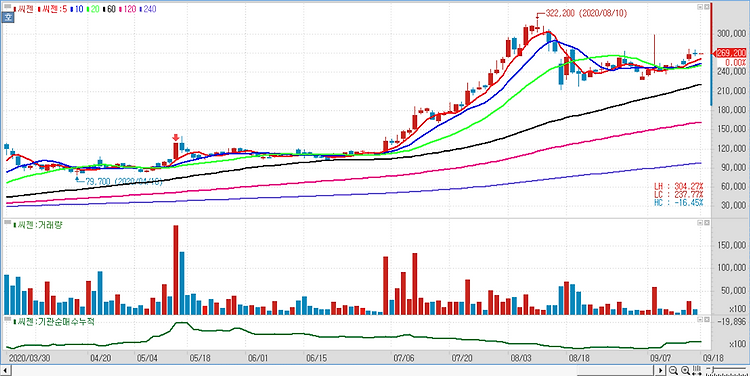
Task: Click the zoom in magnifier icon
Action: click(685, 370)
